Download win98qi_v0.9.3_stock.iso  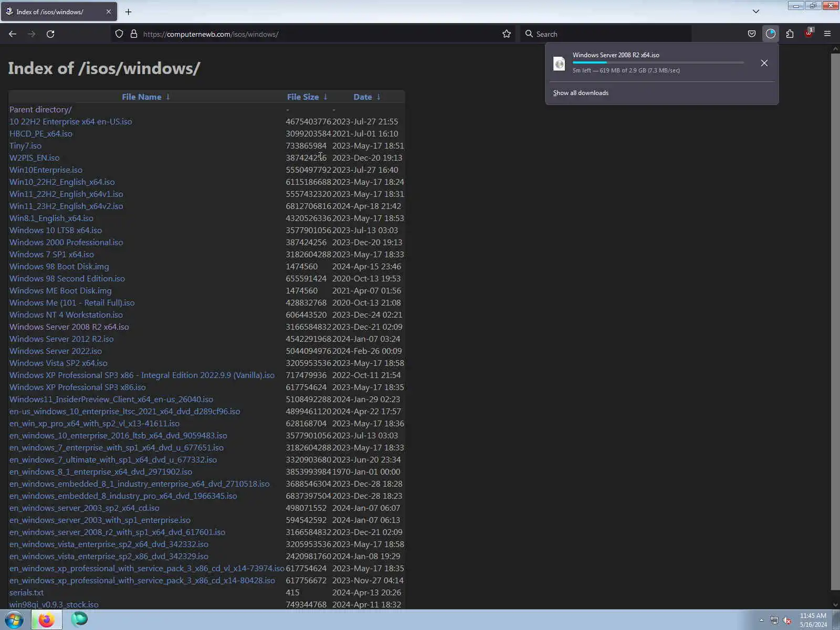click(x=54, y=605)
